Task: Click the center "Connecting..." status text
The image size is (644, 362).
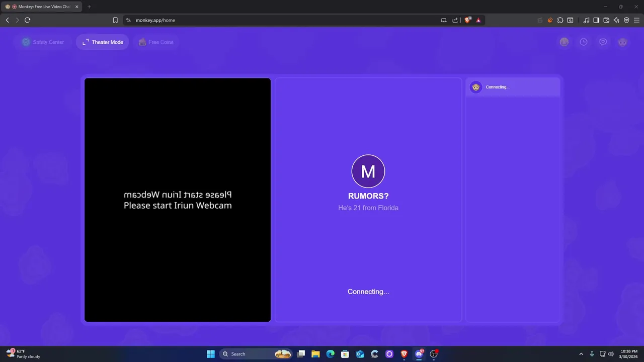Action: [368, 292]
